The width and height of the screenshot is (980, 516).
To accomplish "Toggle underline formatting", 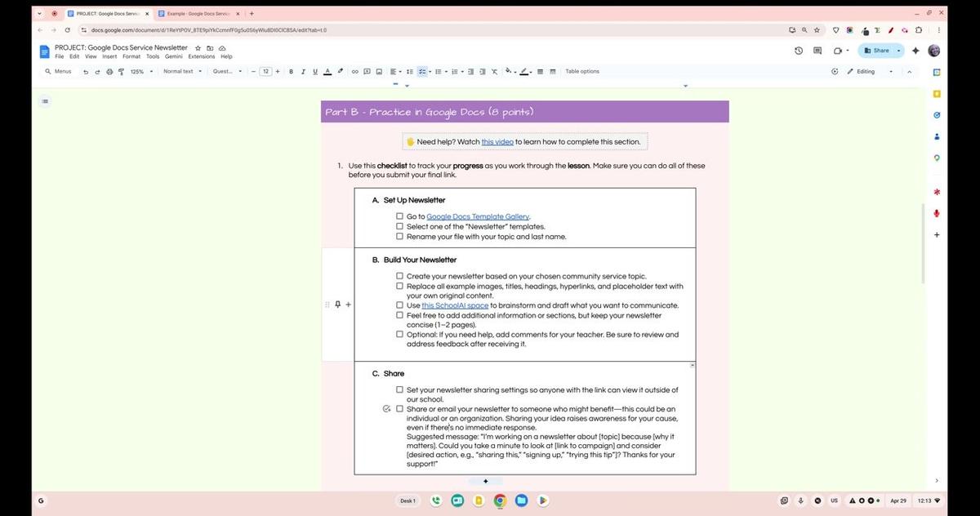I will [x=315, y=72].
